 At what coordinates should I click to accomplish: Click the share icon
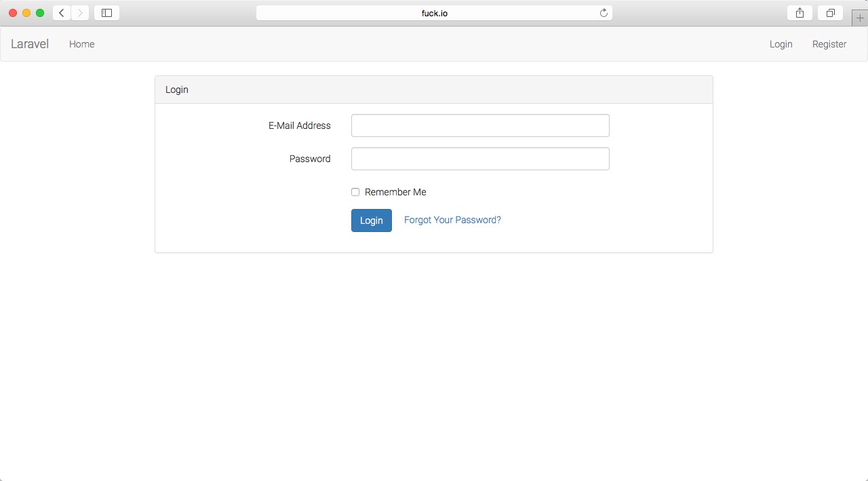[x=799, y=12]
